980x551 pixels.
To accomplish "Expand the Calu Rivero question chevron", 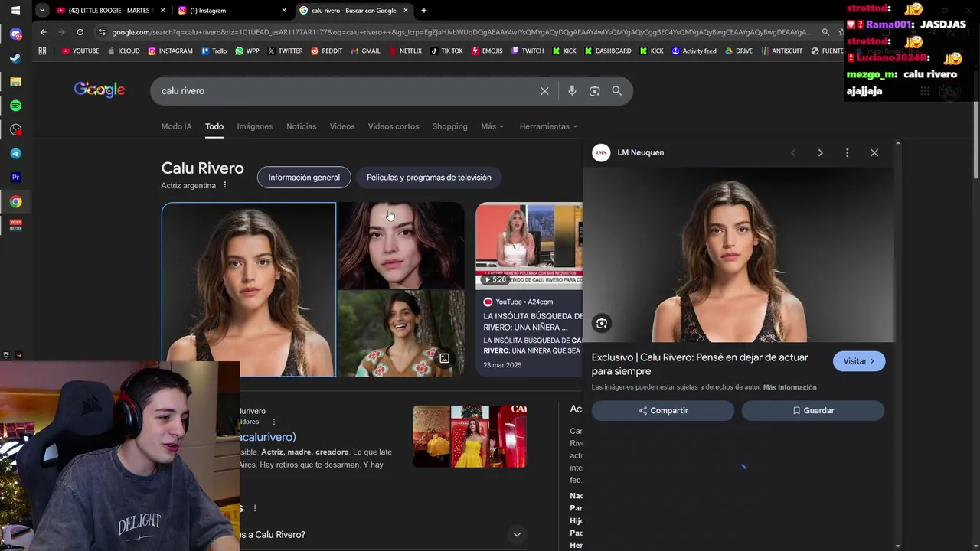I will [x=517, y=535].
